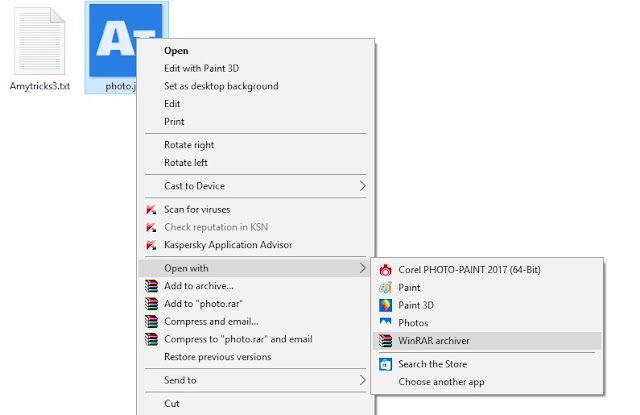Click the Edit menu entry
This screenshot has height=415, width=640.
point(256,104)
